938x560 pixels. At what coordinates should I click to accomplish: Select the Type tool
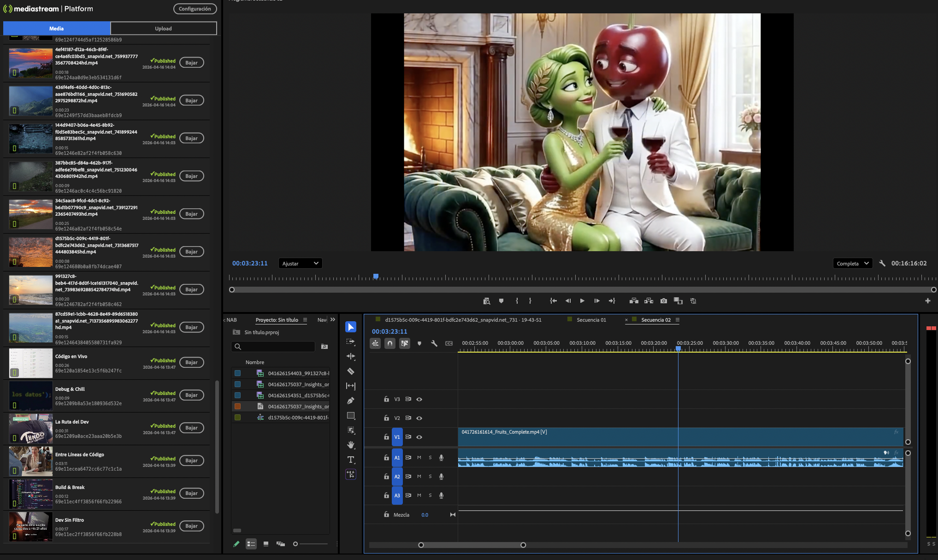pyautogui.click(x=351, y=460)
